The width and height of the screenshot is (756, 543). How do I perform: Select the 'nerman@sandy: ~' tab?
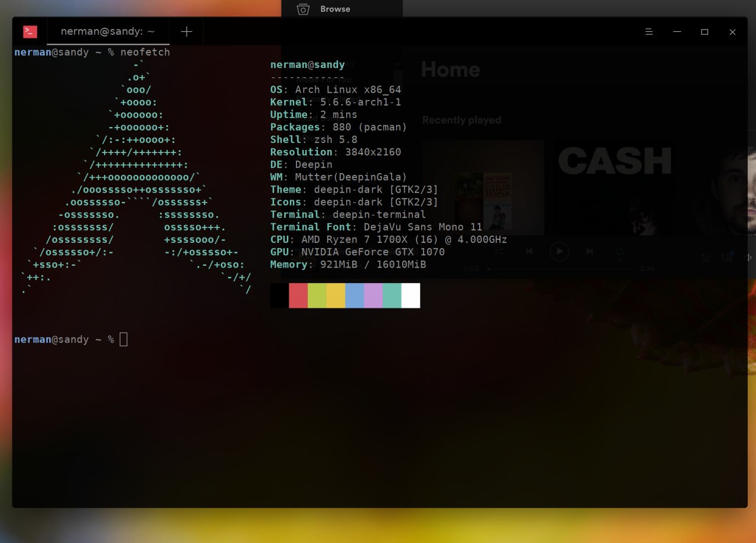click(x=108, y=32)
